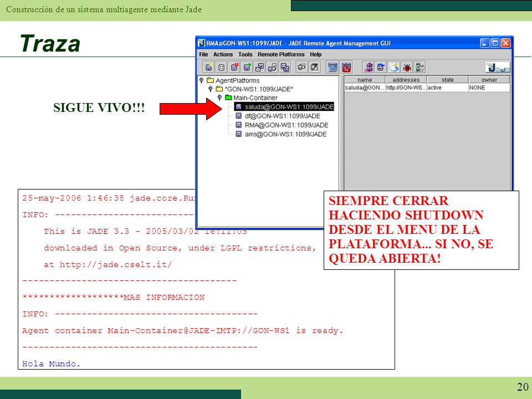Maximize the RMA JADE window
532x399 pixels.
pyautogui.click(x=495, y=43)
